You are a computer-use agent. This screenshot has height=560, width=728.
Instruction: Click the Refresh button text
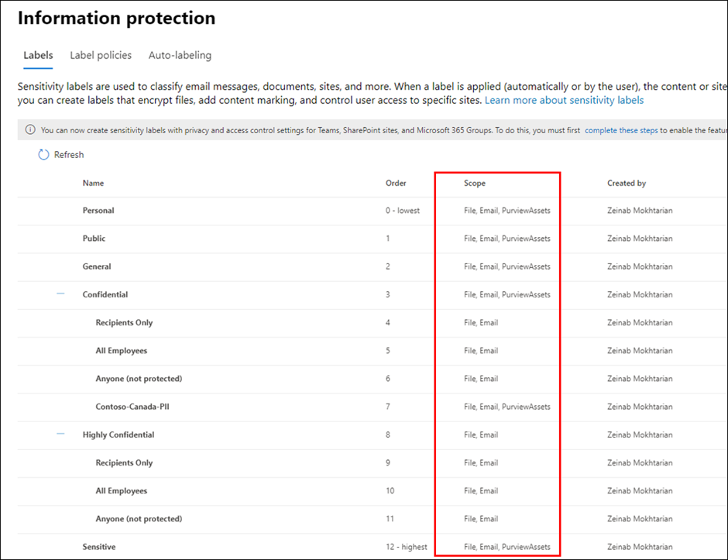(69, 155)
